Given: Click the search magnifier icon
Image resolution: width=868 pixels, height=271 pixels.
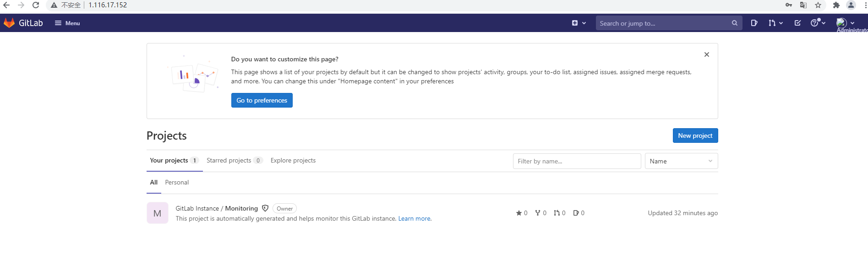Looking at the screenshot, I should [x=734, y=23].
